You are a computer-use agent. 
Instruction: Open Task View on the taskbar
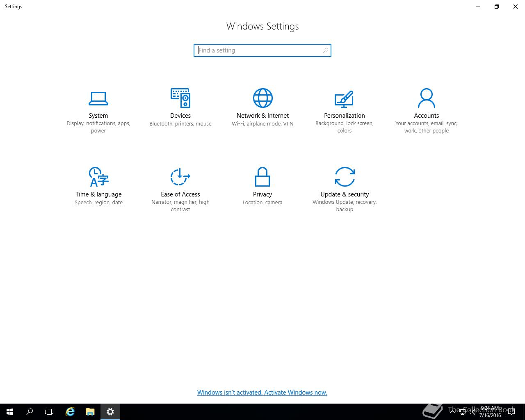[x=49, y=412]
